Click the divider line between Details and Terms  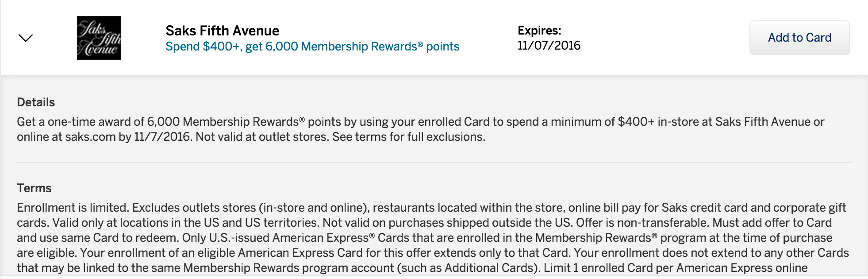pyautogui.click(x=434, y=163)
